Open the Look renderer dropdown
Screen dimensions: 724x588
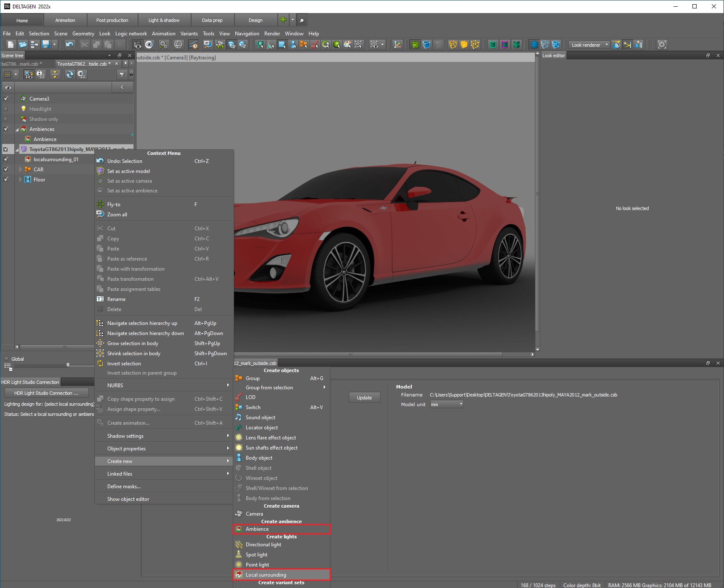pyautogui.click(x=589, y=45)
